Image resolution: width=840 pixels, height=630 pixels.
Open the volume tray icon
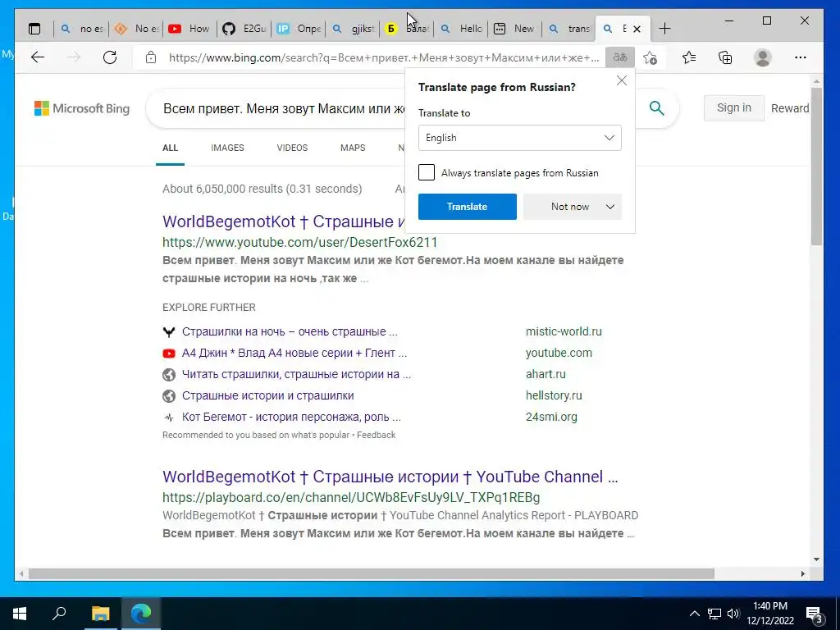tap(733, 614)
